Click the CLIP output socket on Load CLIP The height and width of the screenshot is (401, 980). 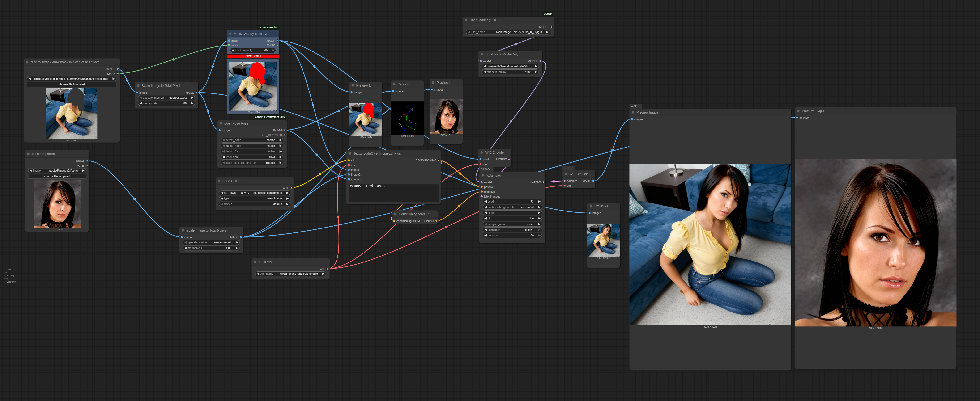(x=291, y=188)
